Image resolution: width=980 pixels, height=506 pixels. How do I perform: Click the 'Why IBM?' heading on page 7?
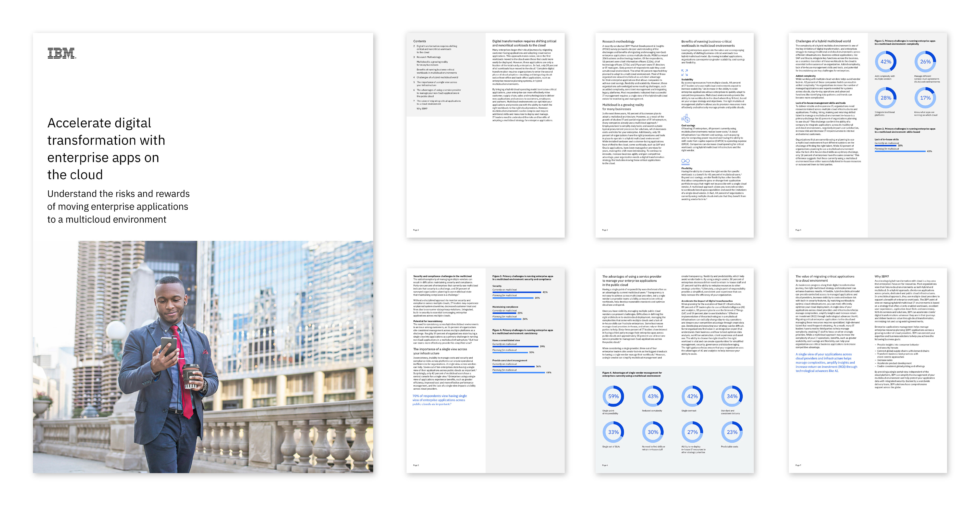881,277
